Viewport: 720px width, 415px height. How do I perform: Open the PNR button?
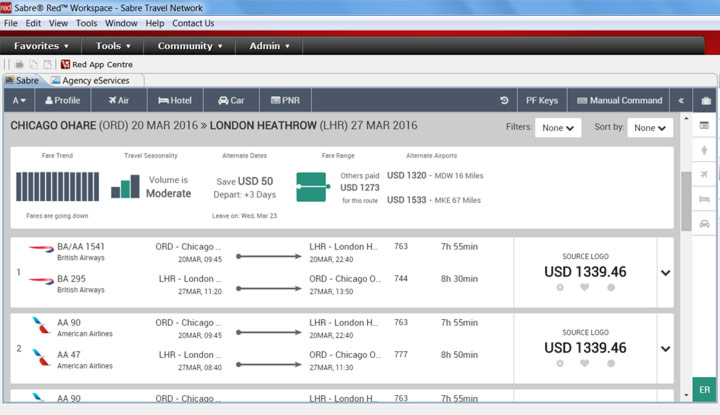point(285,101)
